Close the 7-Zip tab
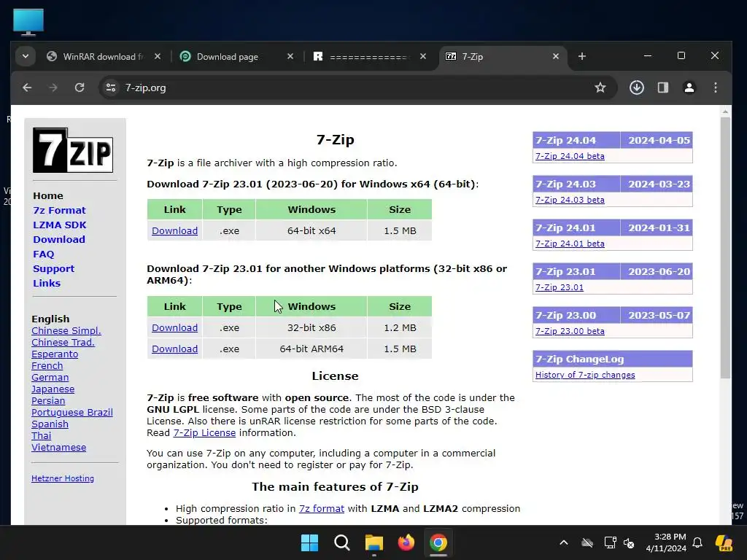The width and height of the screenshot is (747, 560). pyautogui.click(x=556, y=56)
